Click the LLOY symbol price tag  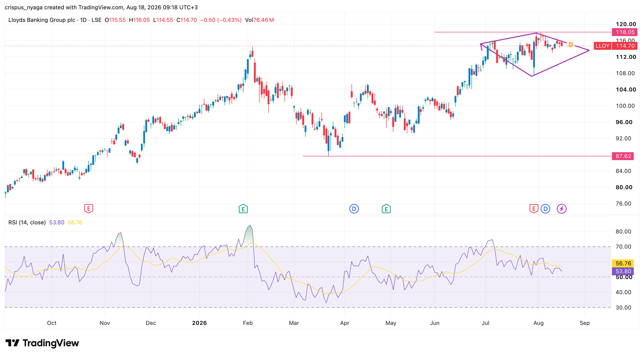tap(602, 46)
